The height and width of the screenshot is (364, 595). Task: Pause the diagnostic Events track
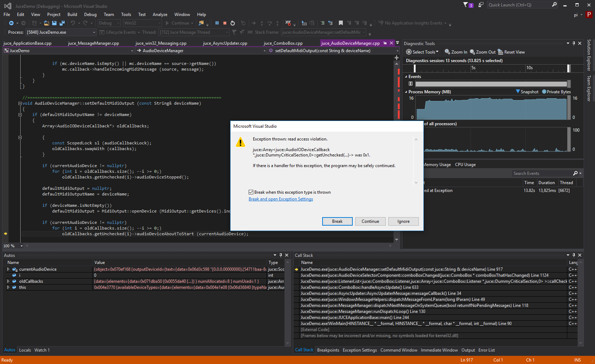click(411, 84)
